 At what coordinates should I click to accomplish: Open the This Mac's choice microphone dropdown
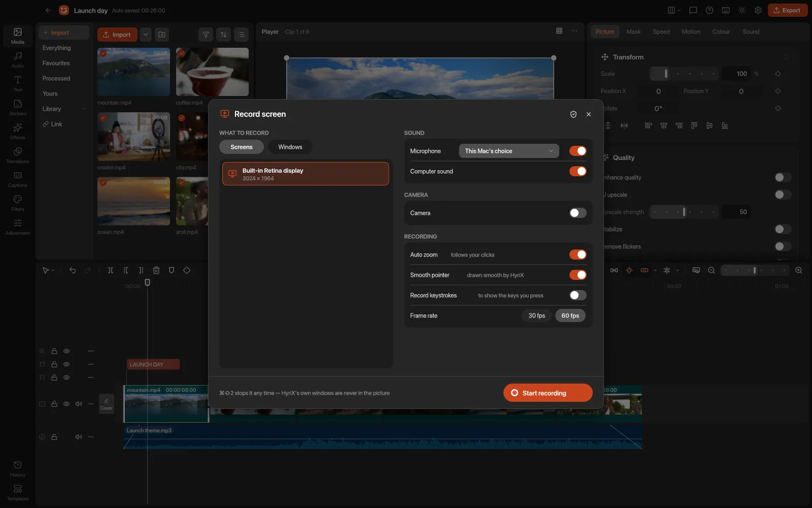pos(509,151)
